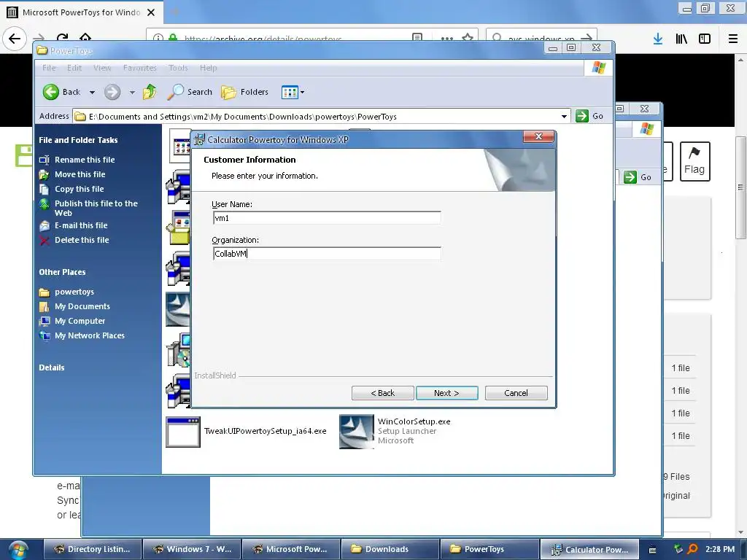Click the Flag button on archive.org page
The image size is (747, 560).
coord(694,161)
